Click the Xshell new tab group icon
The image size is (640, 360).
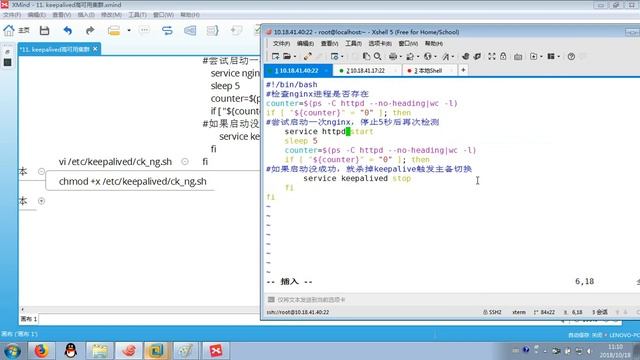coord(533,56)
